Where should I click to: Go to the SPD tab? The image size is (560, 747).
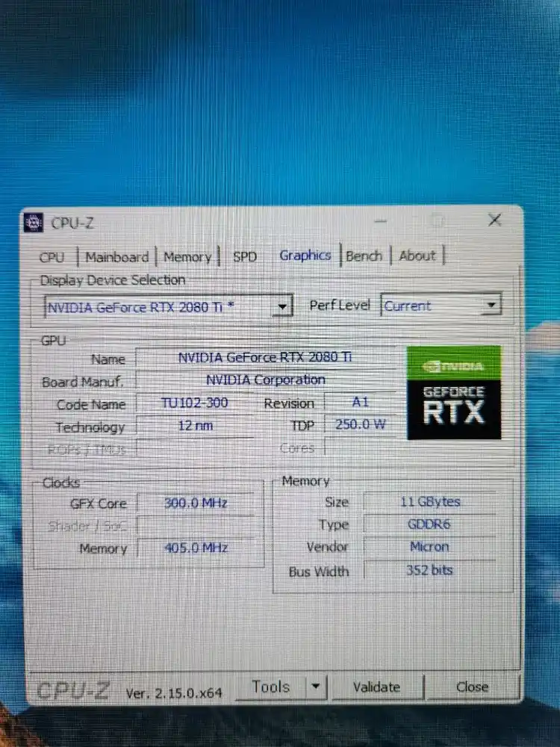(245, 257)
